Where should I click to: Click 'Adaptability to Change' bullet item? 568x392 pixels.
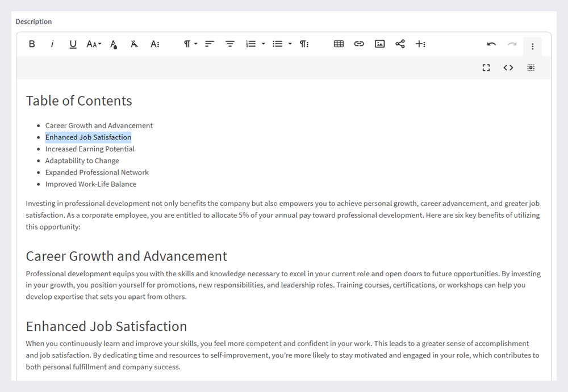click(82, 161)
